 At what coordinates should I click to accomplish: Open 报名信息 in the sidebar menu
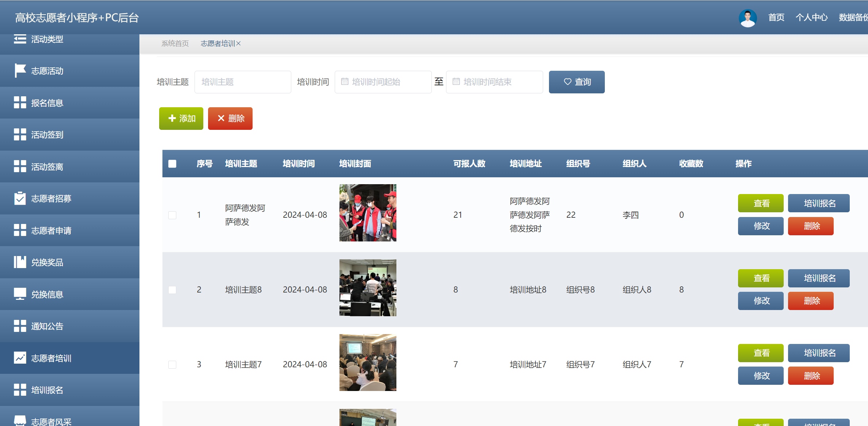(70, 103)
